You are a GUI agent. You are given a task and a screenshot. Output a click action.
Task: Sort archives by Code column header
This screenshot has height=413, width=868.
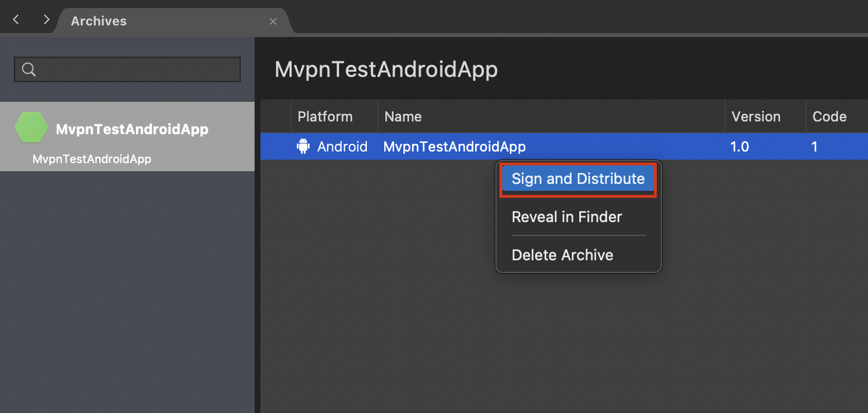click(829, 116)
